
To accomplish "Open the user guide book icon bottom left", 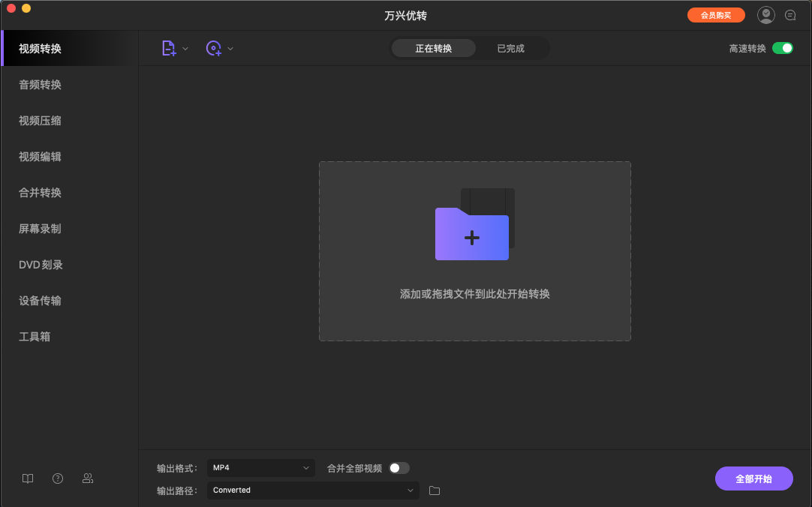I will (27, 478).
